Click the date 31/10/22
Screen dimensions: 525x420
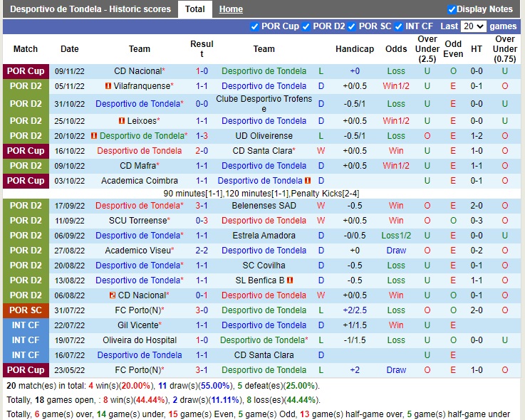click(70, 104)
